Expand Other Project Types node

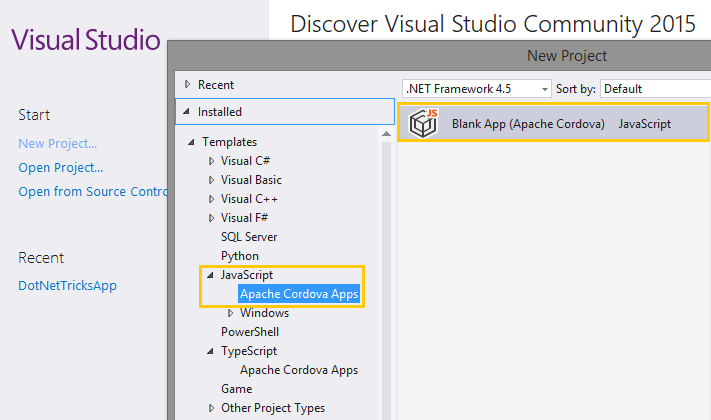(211, 408)
